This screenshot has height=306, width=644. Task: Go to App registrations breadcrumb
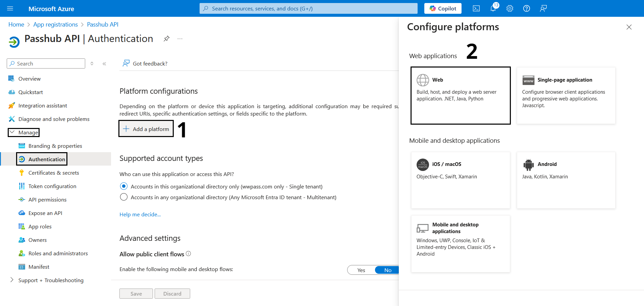[55, 25]
